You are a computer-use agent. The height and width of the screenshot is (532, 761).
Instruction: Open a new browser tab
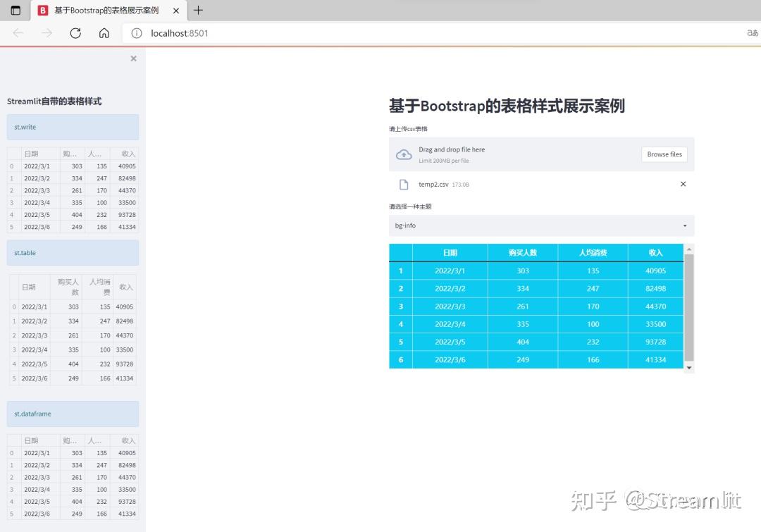pyautogui.click(x=198, y=10)
